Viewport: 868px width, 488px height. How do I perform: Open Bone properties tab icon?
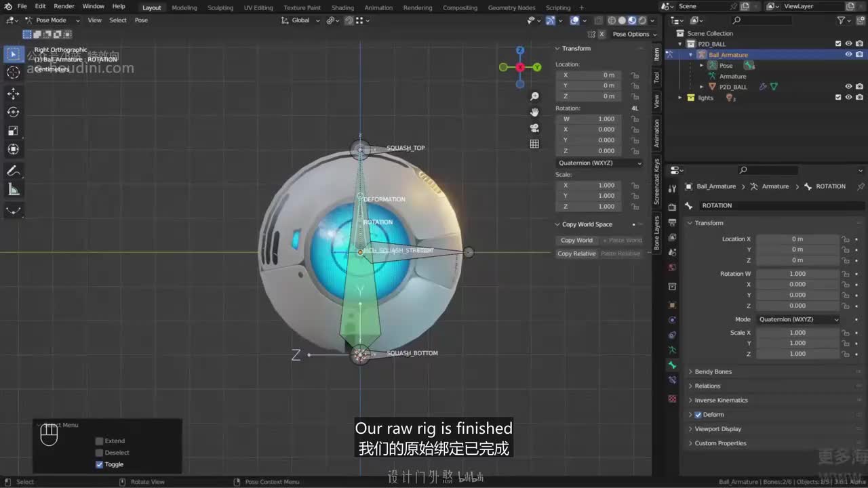[x=672, y=365]
